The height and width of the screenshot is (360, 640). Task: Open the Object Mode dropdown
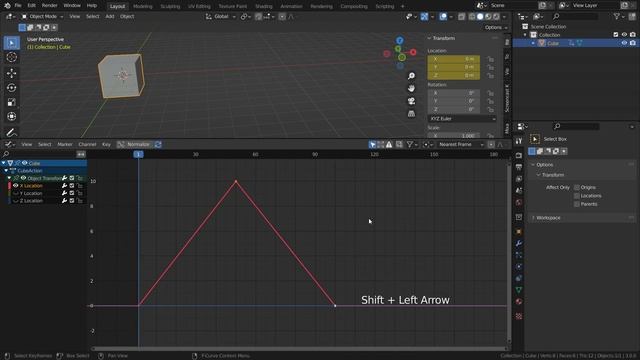pyautogui.click(x=42, y=17)
